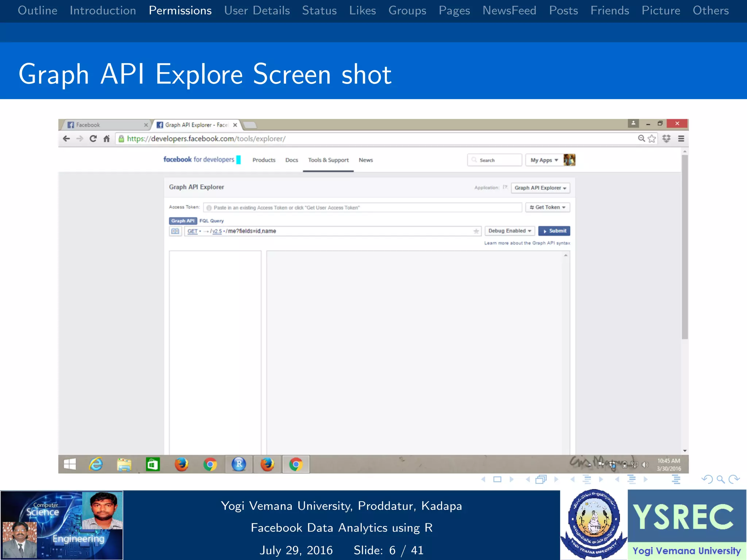Open the Products menu
Viewport: 747px width, 560px height.
(264, 160)
